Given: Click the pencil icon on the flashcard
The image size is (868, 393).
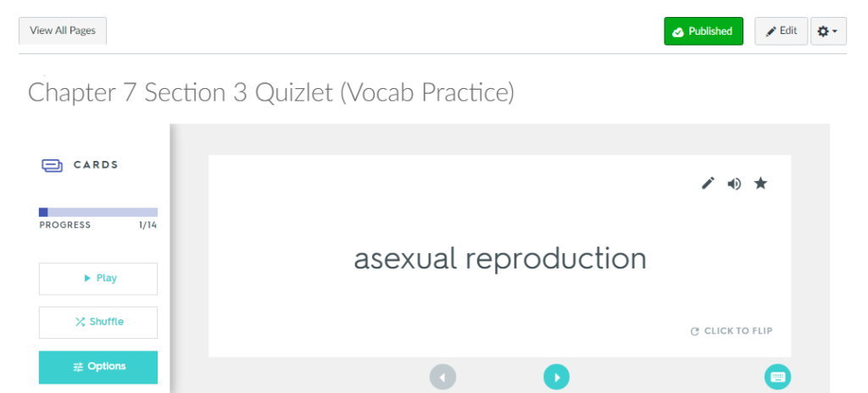Looking at the screenshot, I should point(708,183).
